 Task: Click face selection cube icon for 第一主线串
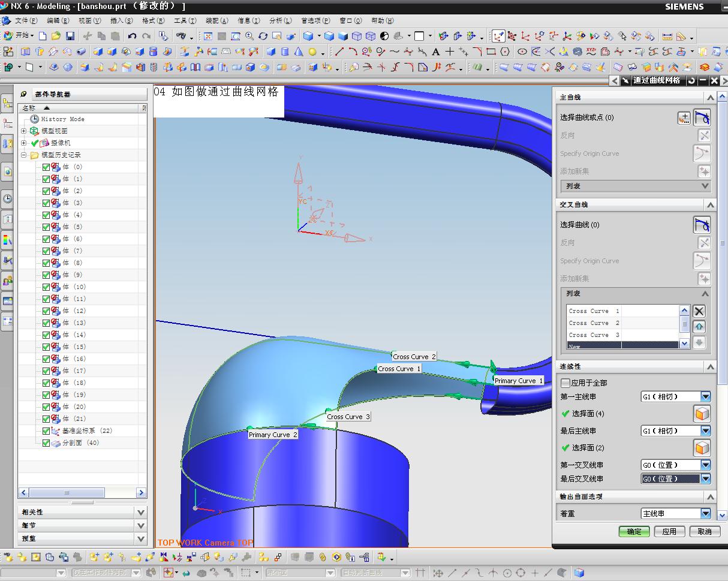(x=702, y=413)
